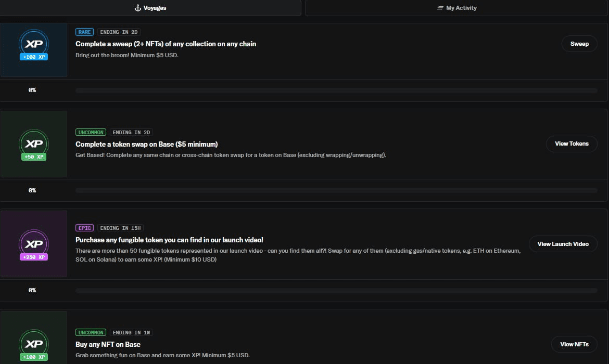This screenshot has height=364, width=609.
Task: Open the 'Buy any NFT on Base' quest title
Action: [x=108, y=344]
